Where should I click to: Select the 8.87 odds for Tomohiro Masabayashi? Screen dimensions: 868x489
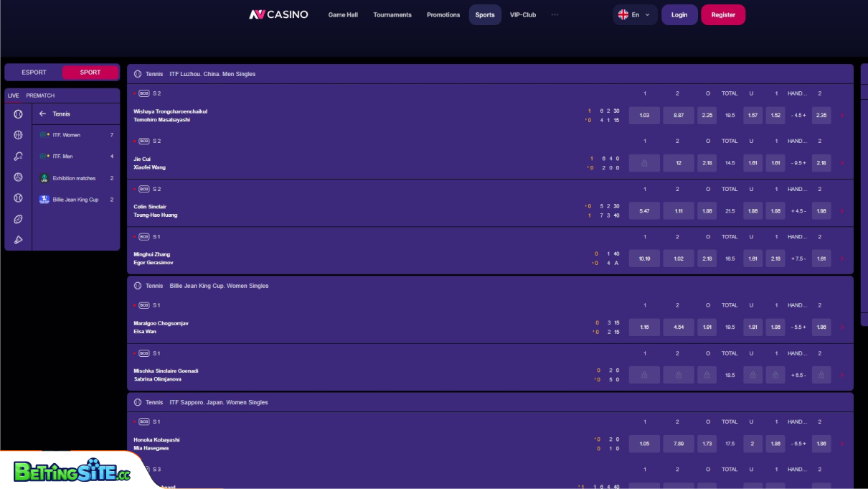click(x=679, y=116)
